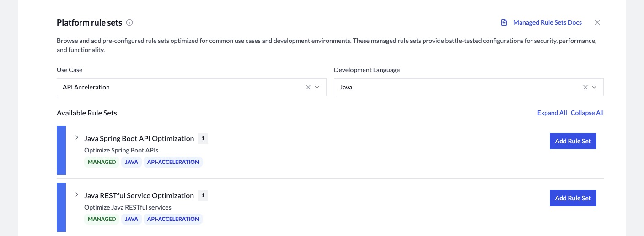
Task: Click the Java RESTful Service Optimization title
Action: 139,195
